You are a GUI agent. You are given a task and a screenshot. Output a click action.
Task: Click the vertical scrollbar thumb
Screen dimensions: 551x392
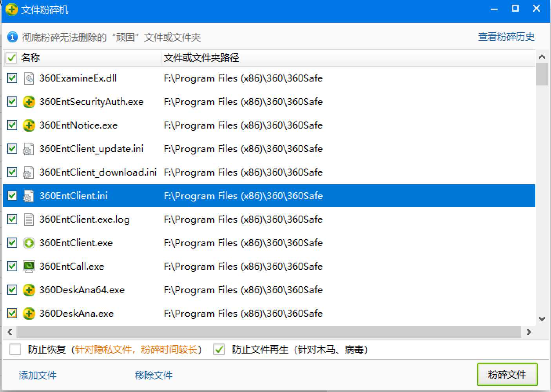pyautogui.click(x=542, y=74)
